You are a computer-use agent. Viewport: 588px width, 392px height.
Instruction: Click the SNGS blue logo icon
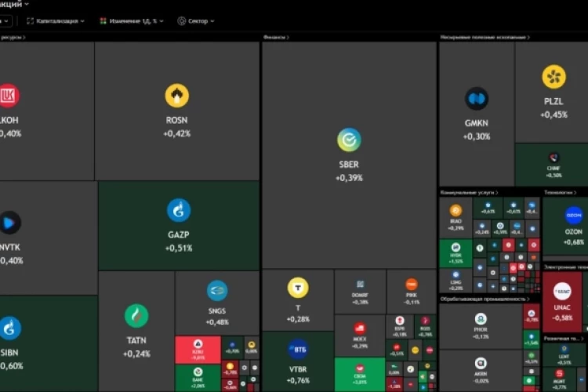click(217, 291)
